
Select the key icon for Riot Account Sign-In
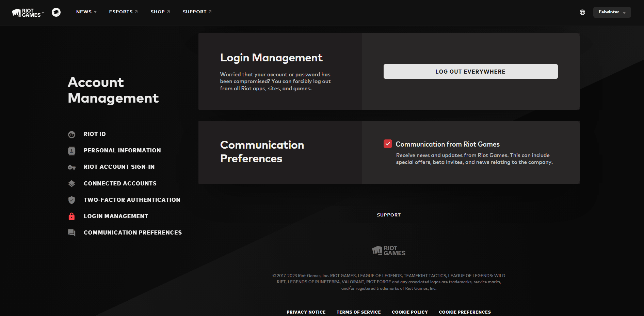pyautogui.click(x=71, y=167)
